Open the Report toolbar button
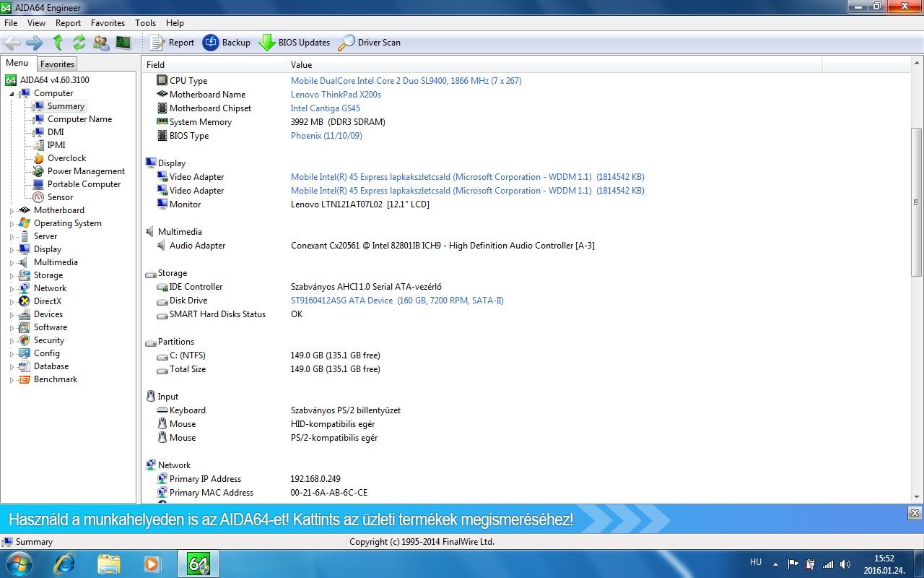The height and width of the screenshot is (578, 924). click(x=172, y=43)
